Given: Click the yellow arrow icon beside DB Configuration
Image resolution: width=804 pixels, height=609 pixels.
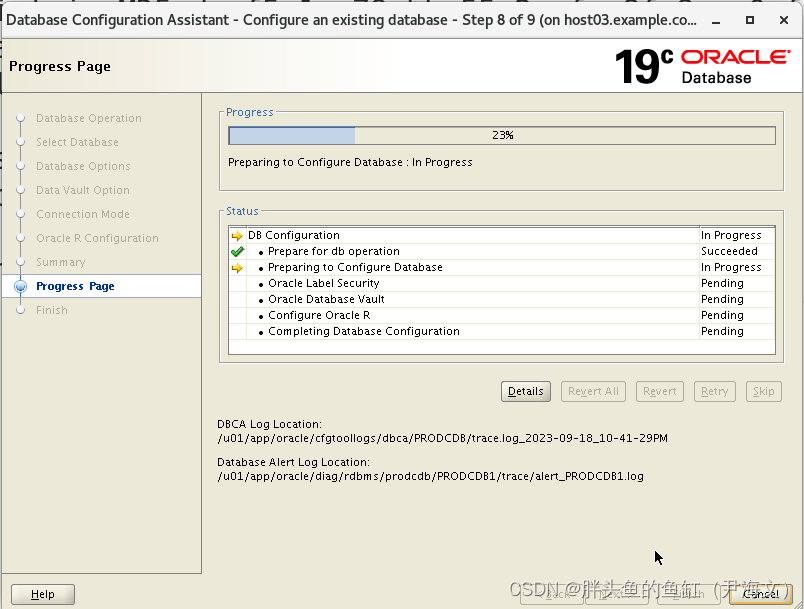Looking at the screenshot, I should pyautogui.click(x=237, y=235).
